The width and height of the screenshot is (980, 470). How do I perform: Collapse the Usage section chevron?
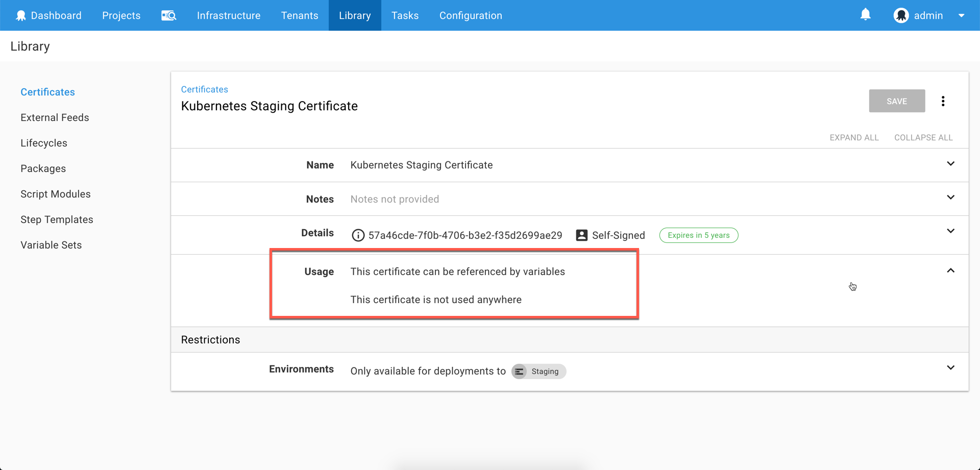(x=950, y=270)
